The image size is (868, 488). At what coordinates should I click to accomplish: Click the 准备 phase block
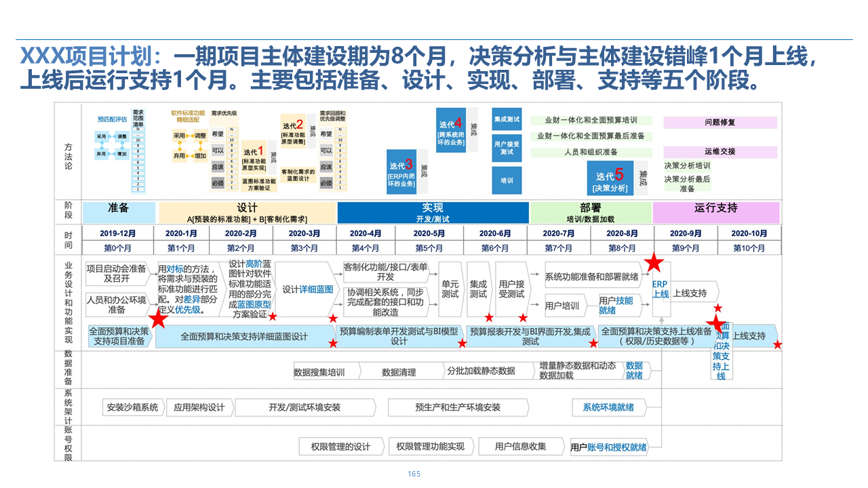[x=119, y=212]
